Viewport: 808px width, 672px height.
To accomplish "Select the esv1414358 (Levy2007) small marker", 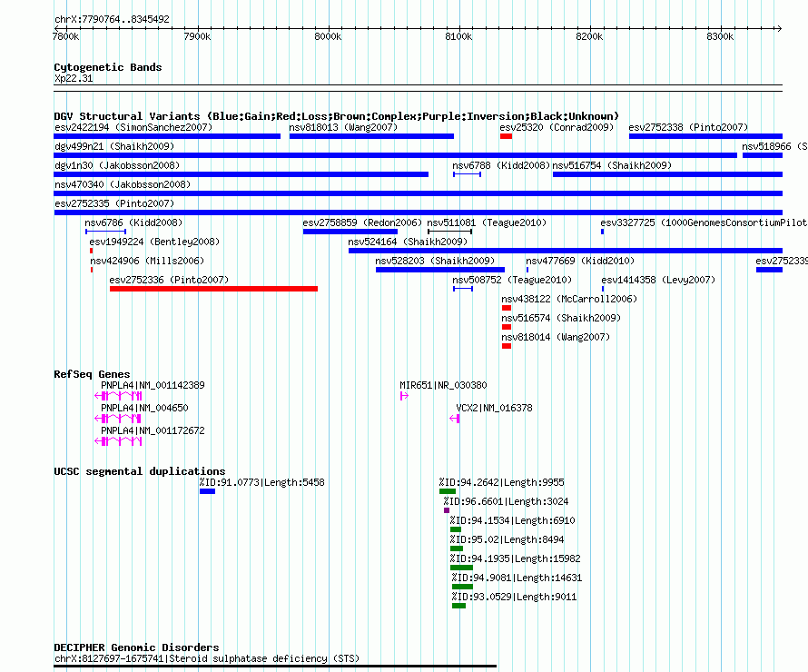I will coord(603,289).
